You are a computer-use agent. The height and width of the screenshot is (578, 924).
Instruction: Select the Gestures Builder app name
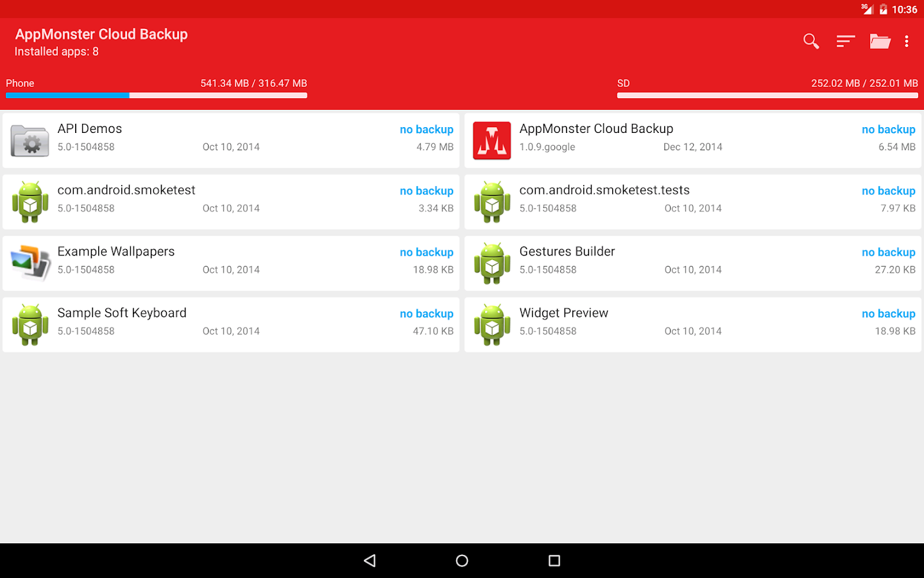tap(567, 252)
